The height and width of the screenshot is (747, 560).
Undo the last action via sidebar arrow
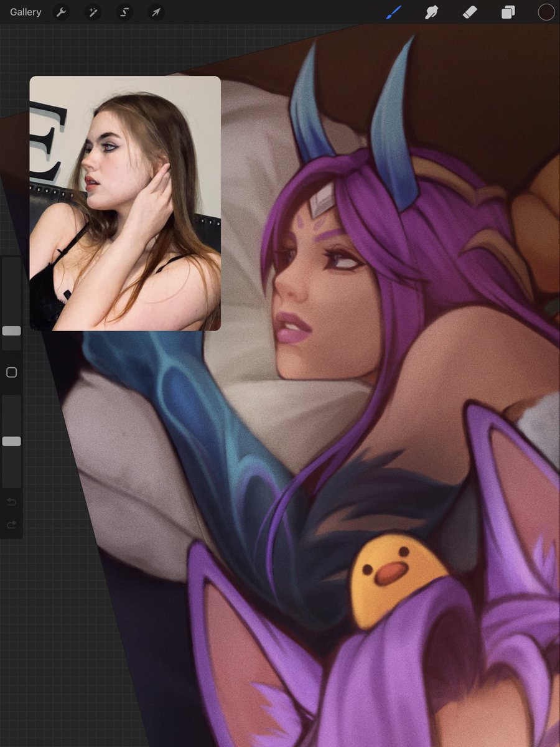coord(11,502)
